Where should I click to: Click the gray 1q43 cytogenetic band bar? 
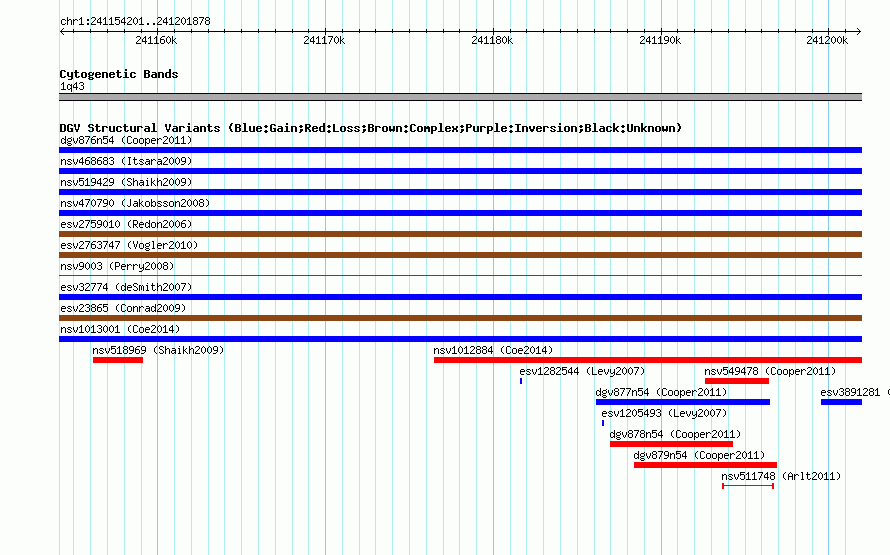460,97
